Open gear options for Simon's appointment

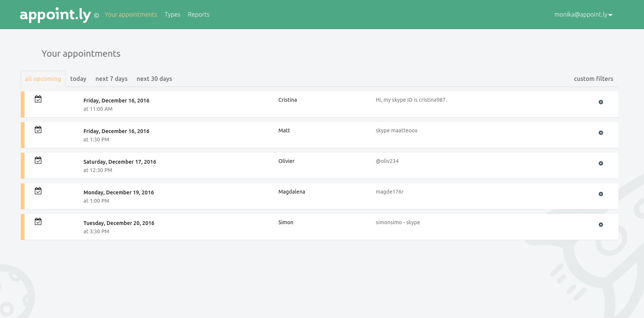point(601,225)
